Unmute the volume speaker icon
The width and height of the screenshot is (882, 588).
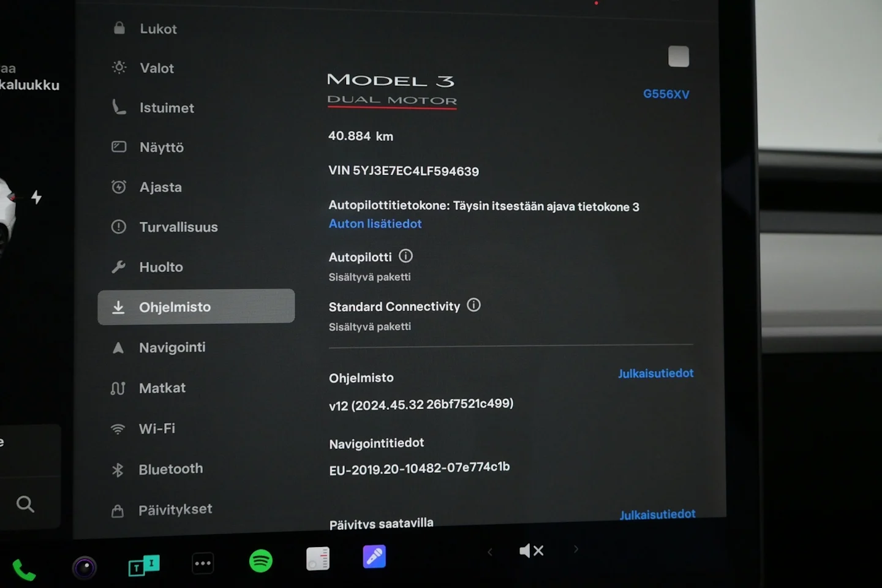531,551
